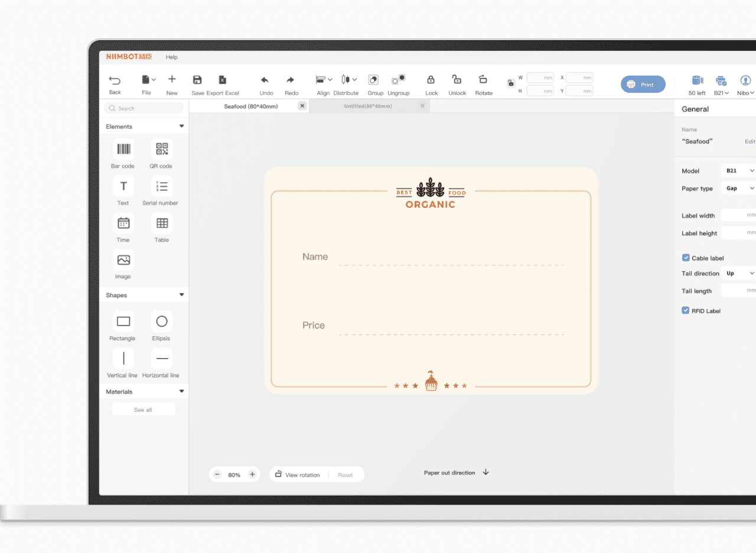Switch to the Seafood (80*40mm) tab
This screenshot has width=756, height=553.
click(x=250, y=106)
